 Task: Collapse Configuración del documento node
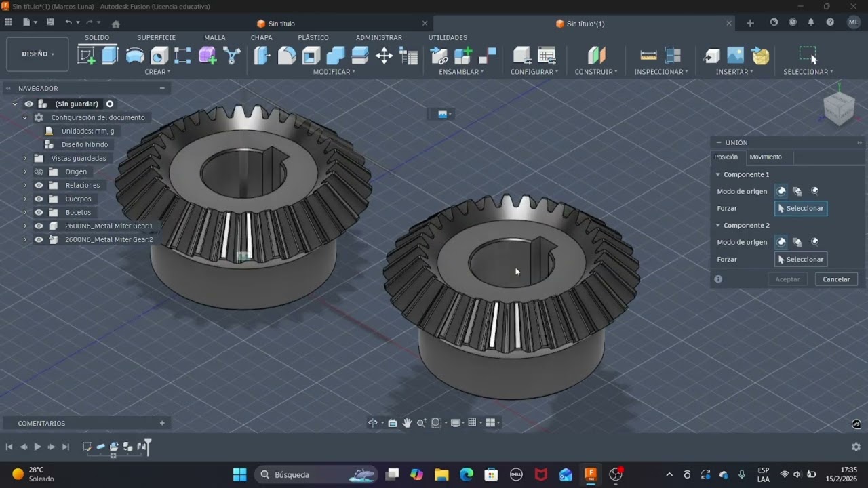click(x=25, y=117)
